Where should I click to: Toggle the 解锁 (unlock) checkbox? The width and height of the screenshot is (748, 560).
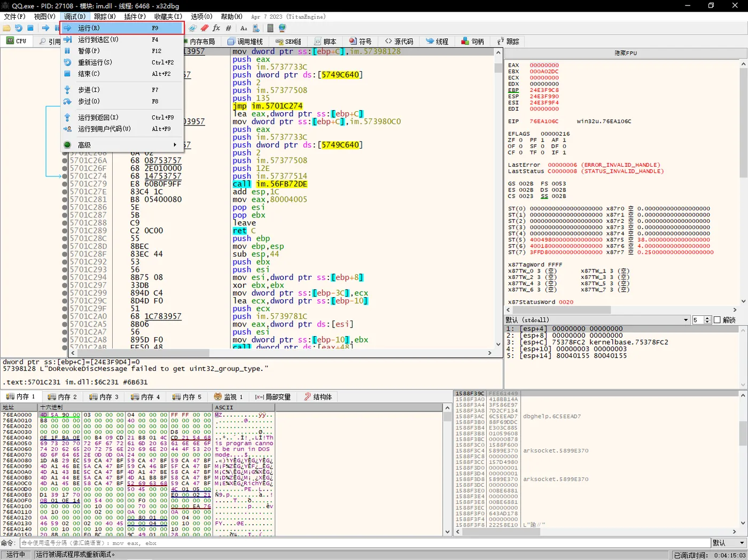pos(717,320)
